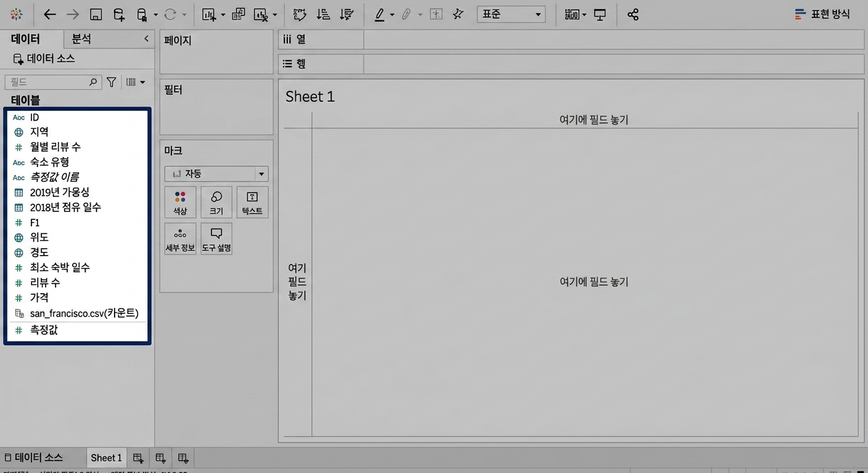Collapse the side pane with the chevron
The height and width of the screenshot is (473, 868).
tap(146, 39)
